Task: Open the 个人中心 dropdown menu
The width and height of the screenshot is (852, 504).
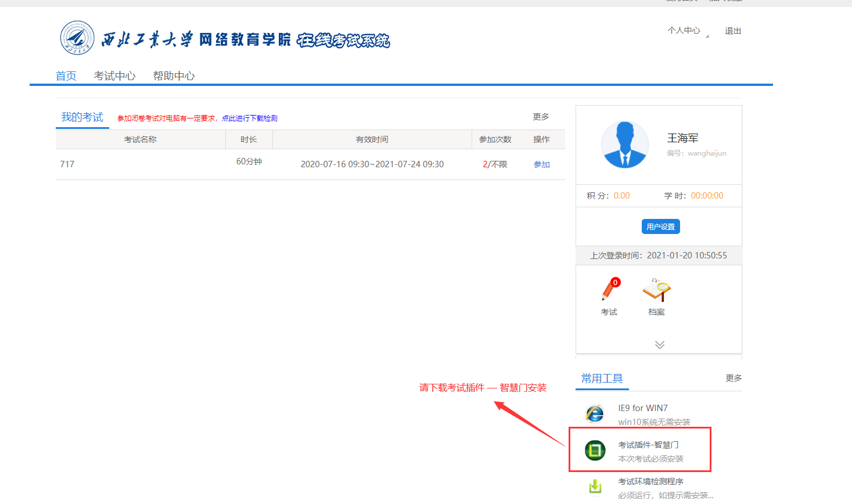Action: 684,31
